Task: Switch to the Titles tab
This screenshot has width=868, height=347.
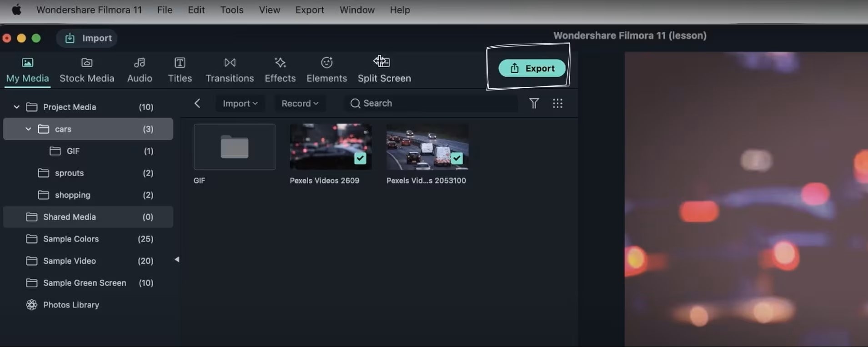Action: (x=180, y=70)
